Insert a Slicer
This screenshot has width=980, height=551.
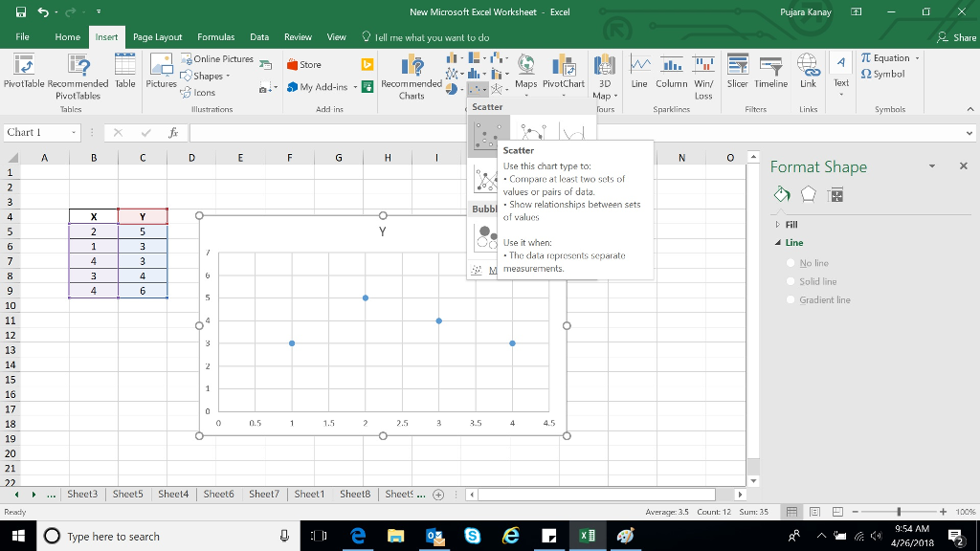coord(738,70)
